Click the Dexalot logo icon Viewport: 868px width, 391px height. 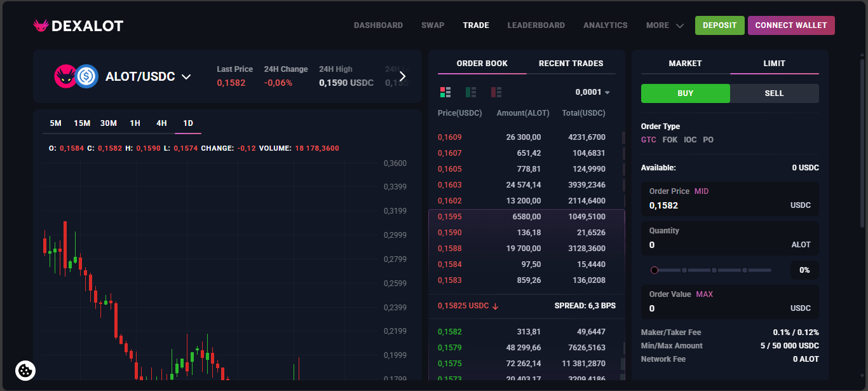tap(41, 25)
